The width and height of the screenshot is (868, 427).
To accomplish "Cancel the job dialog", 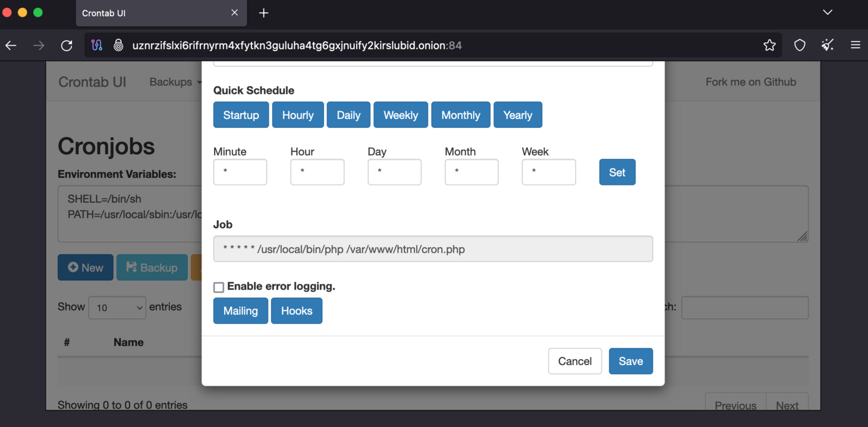I will point(575,361).
